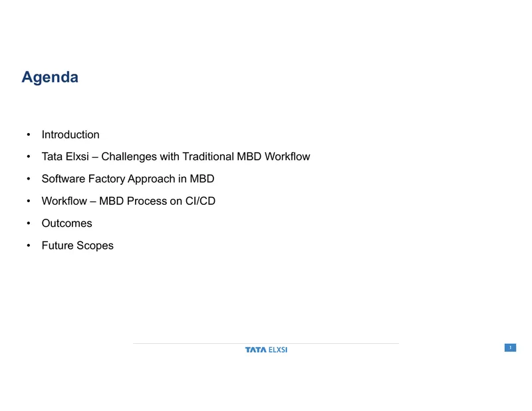This screenshot has width=532, height=411.
Task: Click the bullet dot beside Future Scopes
Action: pos(29,245)
